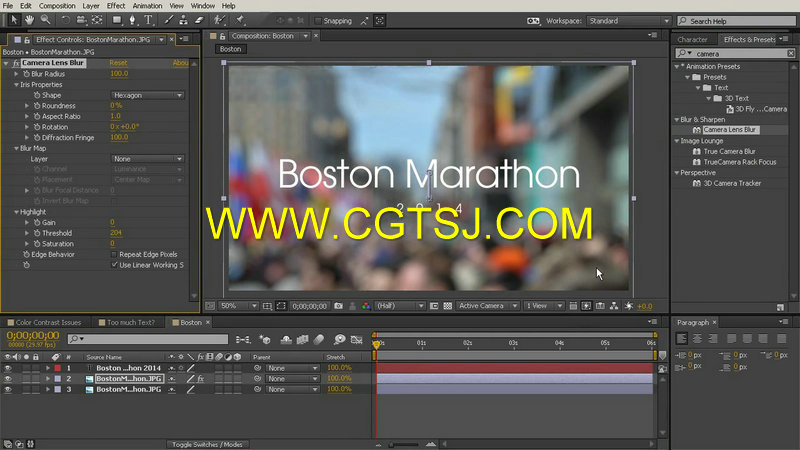This screenshot has width=800, height=450.
Task: Open the Animation menu
Action: point(147,6)
